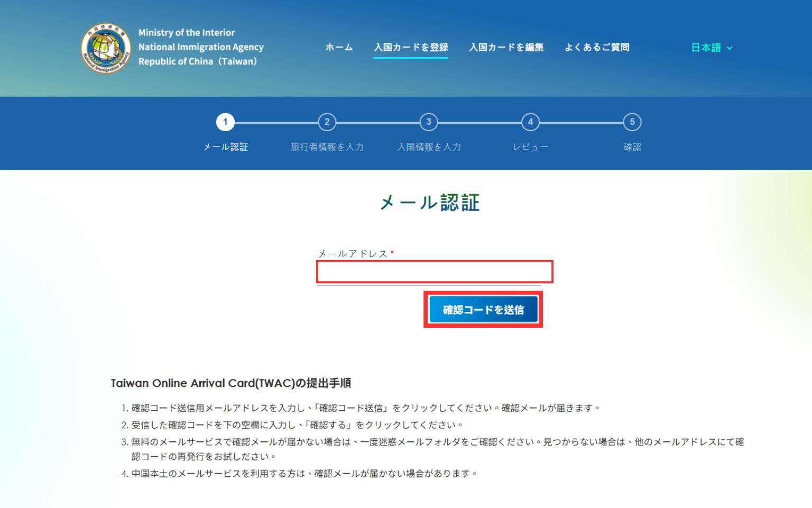Click the 旅行者情報を入力 step label
The height and width of the screenshot is (508, 812).
coord(327,147)
